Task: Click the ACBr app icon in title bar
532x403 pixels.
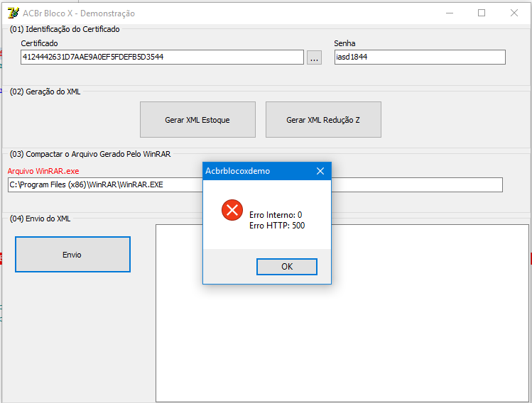Action: 13,13
